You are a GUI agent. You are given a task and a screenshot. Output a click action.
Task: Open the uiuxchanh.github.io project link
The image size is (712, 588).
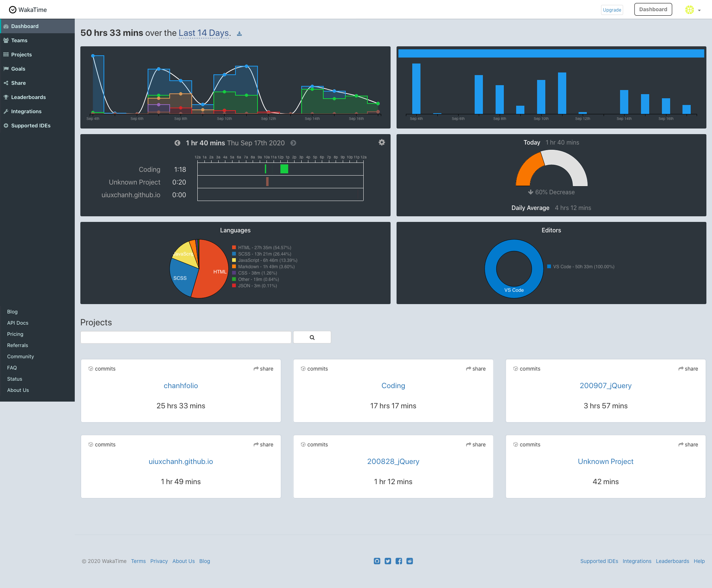(x=181, y=461)
